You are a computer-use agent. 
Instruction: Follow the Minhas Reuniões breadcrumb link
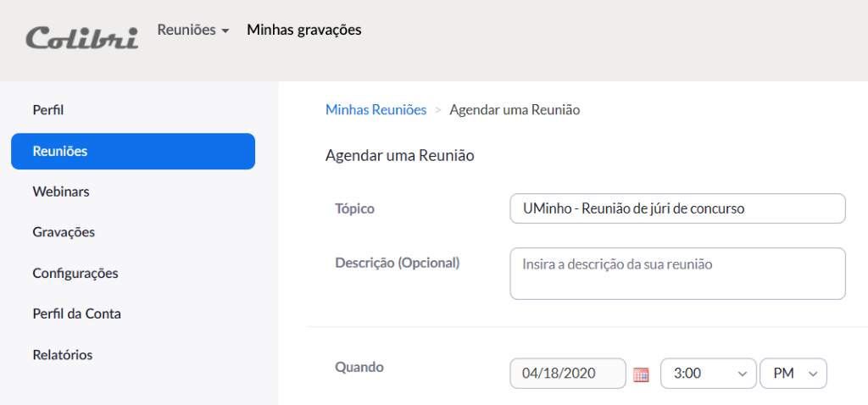(376, 110)
